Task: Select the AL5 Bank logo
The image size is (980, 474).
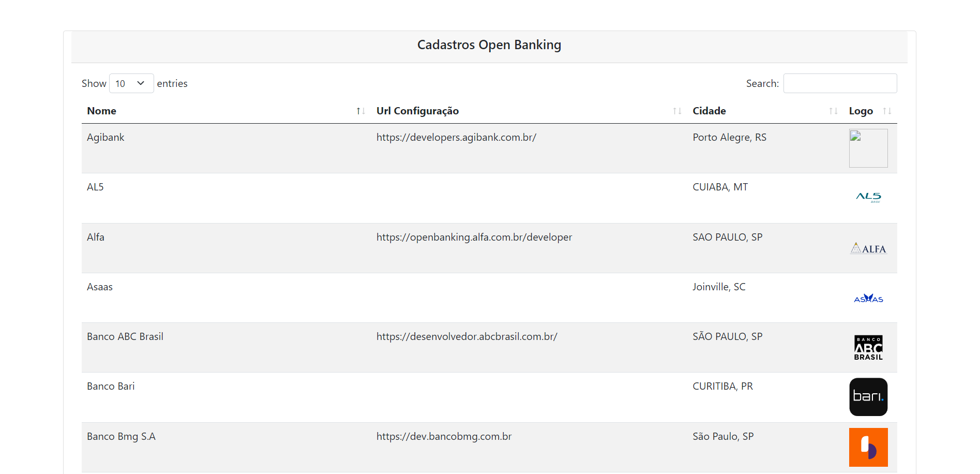Action: click(x=868, y=197)
